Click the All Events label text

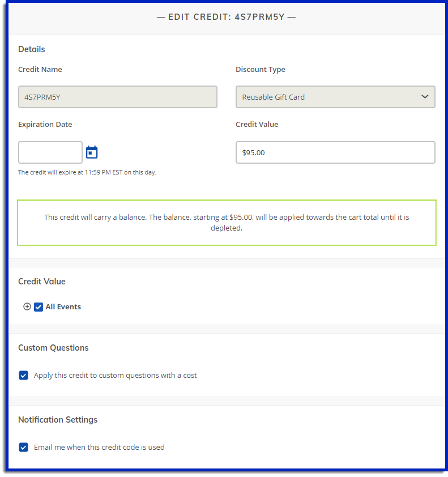pyautogui.click(x=63, y=306)
